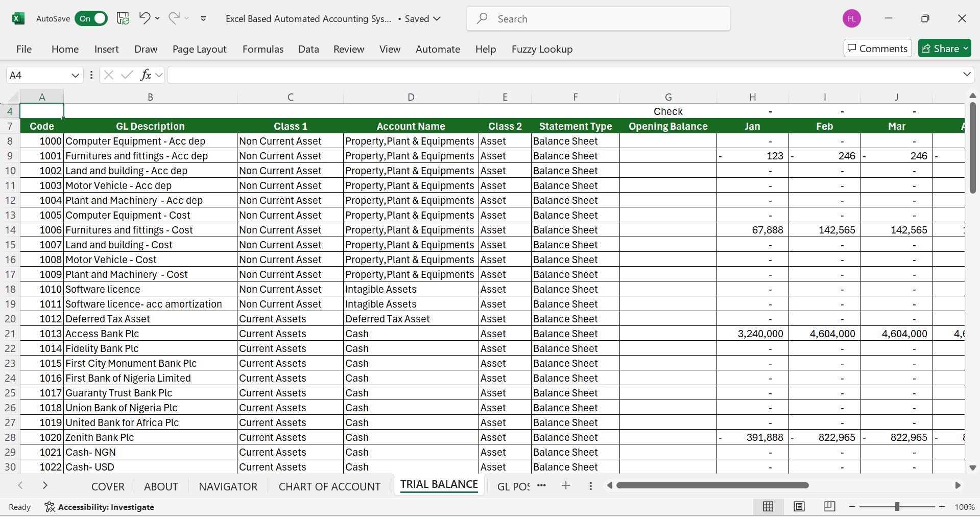Click the Save icon in title bar
Image resolution: width=980 pixels, height=517 pixels.
click(x=123, y=19)
